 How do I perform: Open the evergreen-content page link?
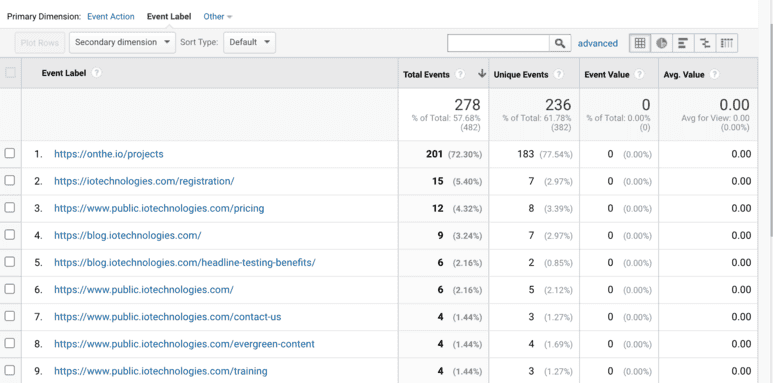184,344
